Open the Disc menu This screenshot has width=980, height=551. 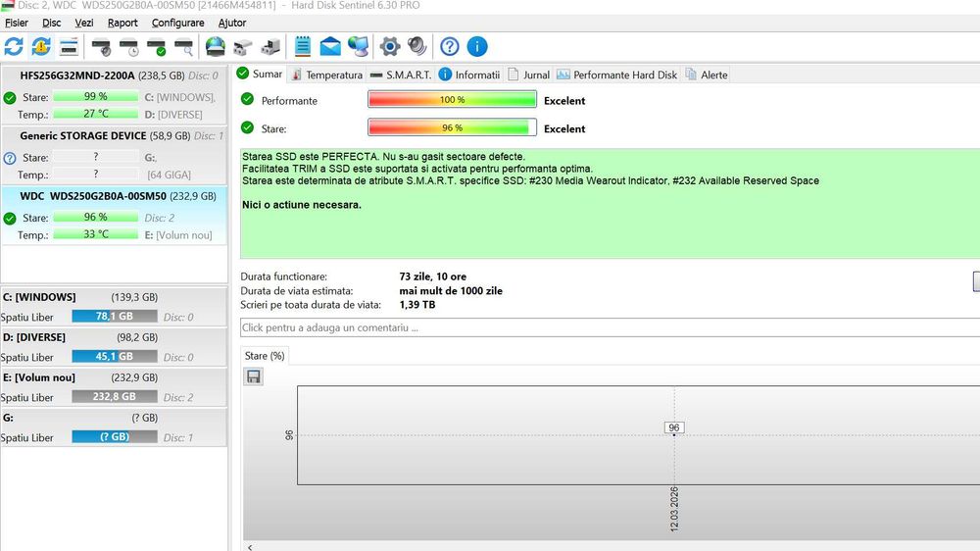[51, 23]
